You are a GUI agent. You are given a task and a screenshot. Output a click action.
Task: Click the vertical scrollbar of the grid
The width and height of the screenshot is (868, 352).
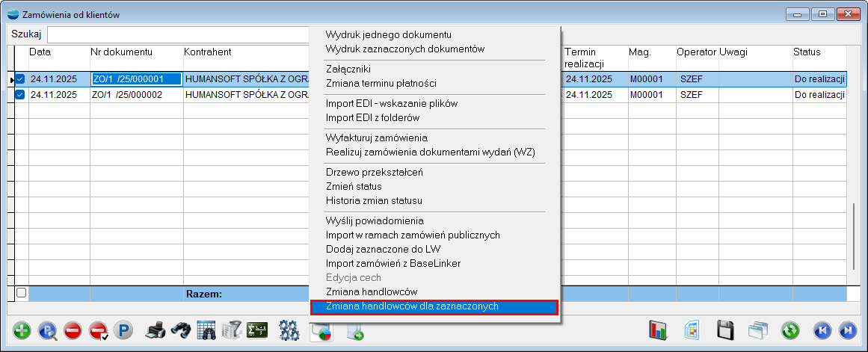click(852, 232)
